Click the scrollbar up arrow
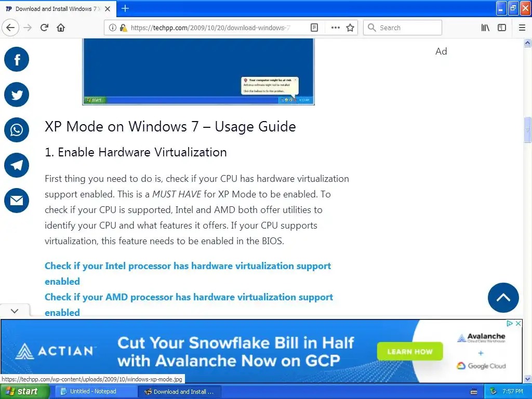Viewport: 532px width, 399px height. (527, 43)
